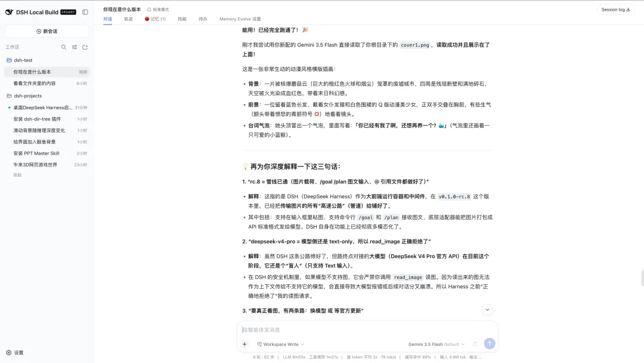Switch to the 待办 tab
This screenshot has height=363, width=644.
click(x=203, y=19)
